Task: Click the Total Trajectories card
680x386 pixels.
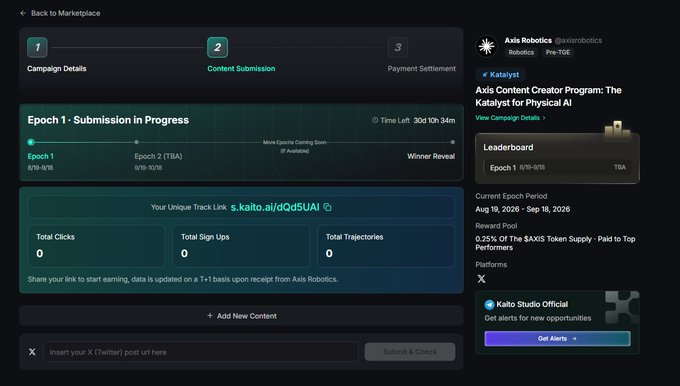Action: [x=386, y=246]
